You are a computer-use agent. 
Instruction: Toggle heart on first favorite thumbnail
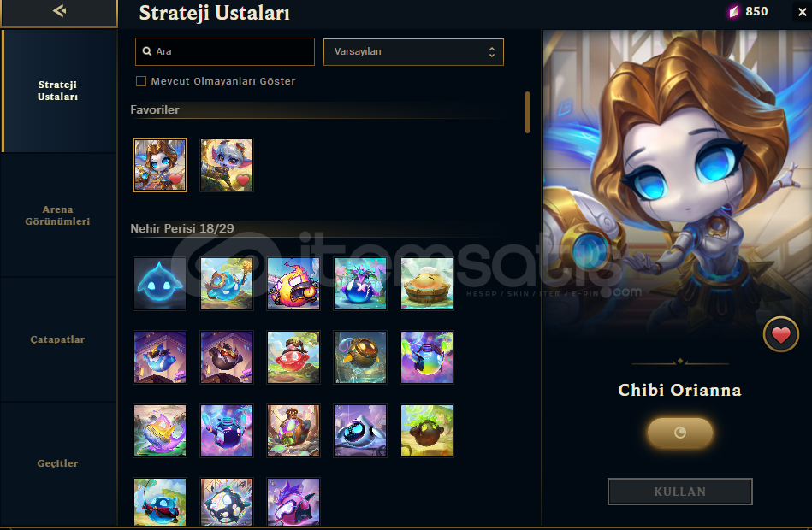click(x=176, y=180)
